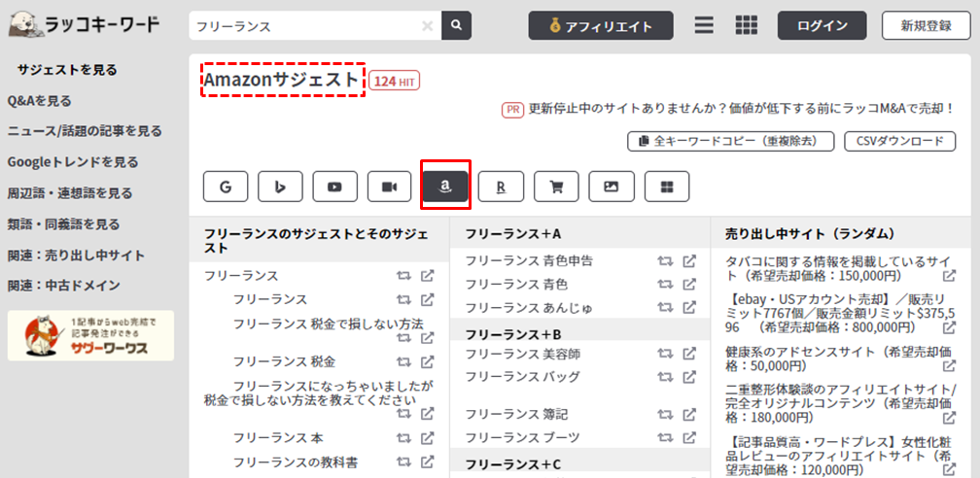The width and height of the screenshot is (980, 478).
Task: Open Googleトレンドを見る in sidebar
Action: (x=73, y=162)
